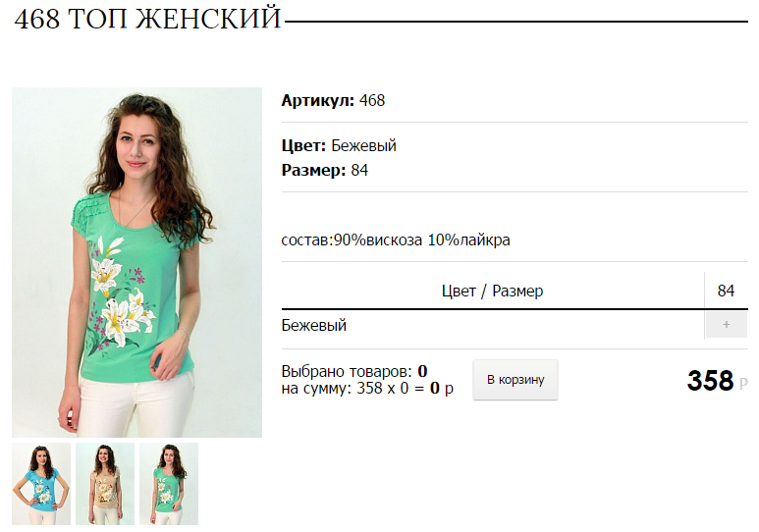Click the 'Размер: 84' size info line

click(325, 171)
